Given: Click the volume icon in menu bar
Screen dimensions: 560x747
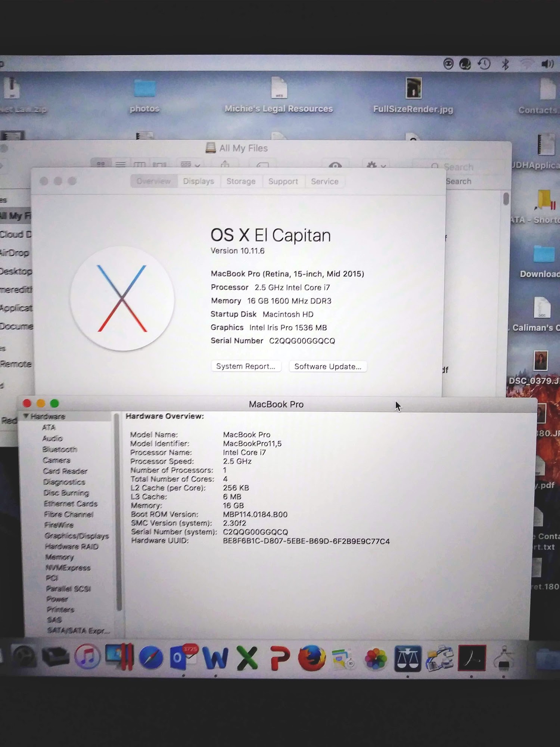Looking at the screenshot, I should pos(547,64).
